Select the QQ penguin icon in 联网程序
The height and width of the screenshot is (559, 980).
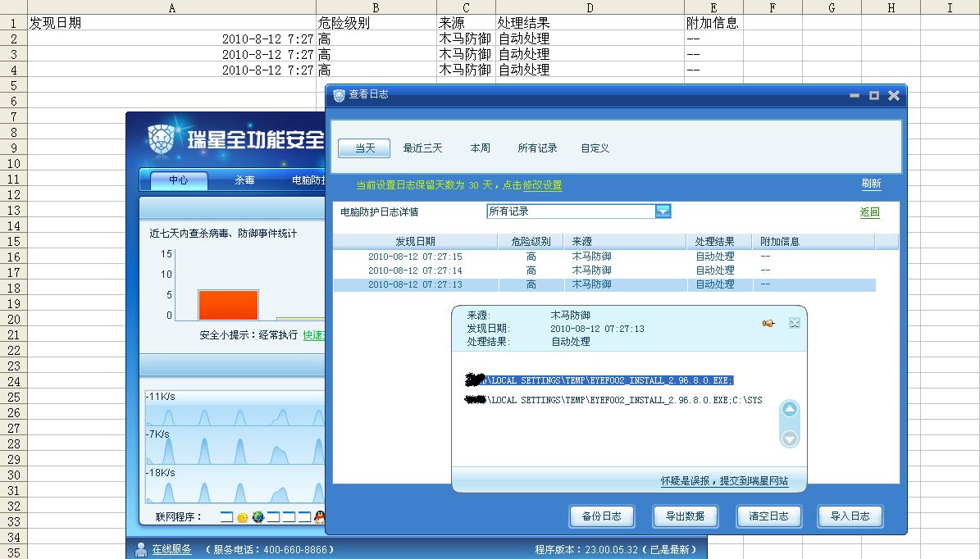coord(319,516)
